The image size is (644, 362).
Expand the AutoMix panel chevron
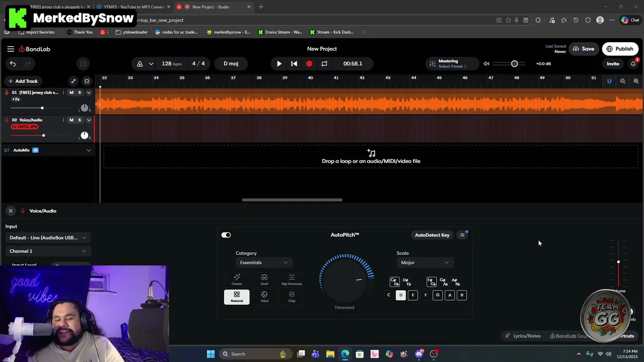click(89, 150)
